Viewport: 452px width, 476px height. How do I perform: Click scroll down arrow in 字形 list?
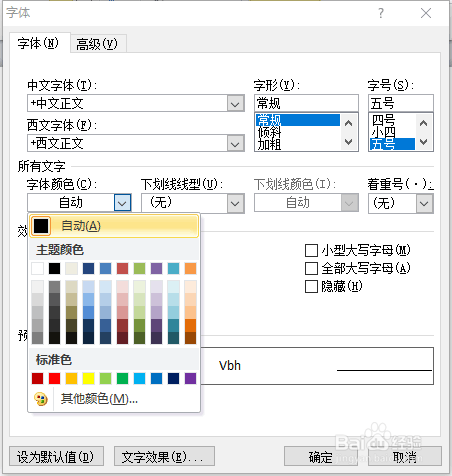coord(348,142)
